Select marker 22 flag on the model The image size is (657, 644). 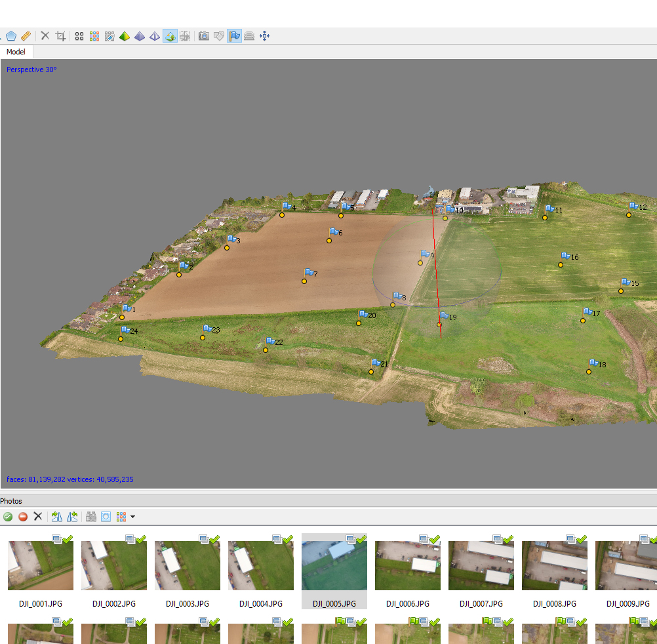pos(270,342)
